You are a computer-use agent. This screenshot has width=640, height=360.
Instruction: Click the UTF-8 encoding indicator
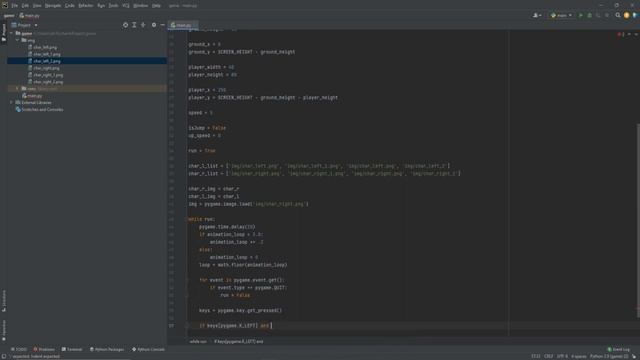[x=562, y=356]
